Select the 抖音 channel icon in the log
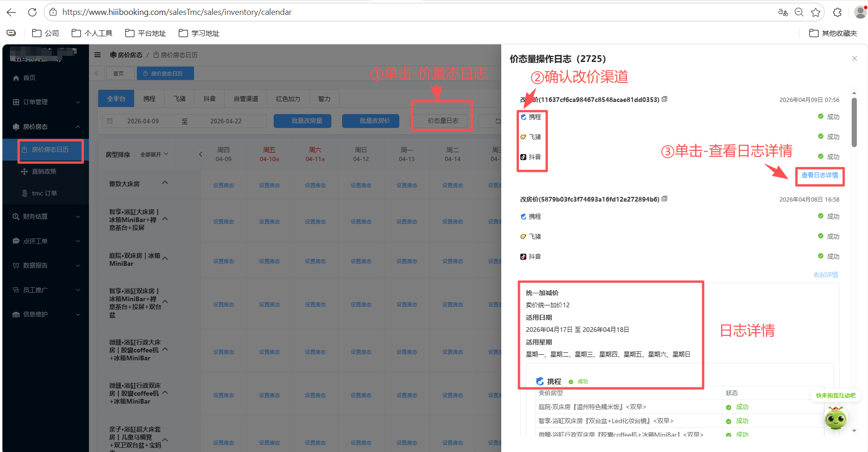 (x=523, y=157)
